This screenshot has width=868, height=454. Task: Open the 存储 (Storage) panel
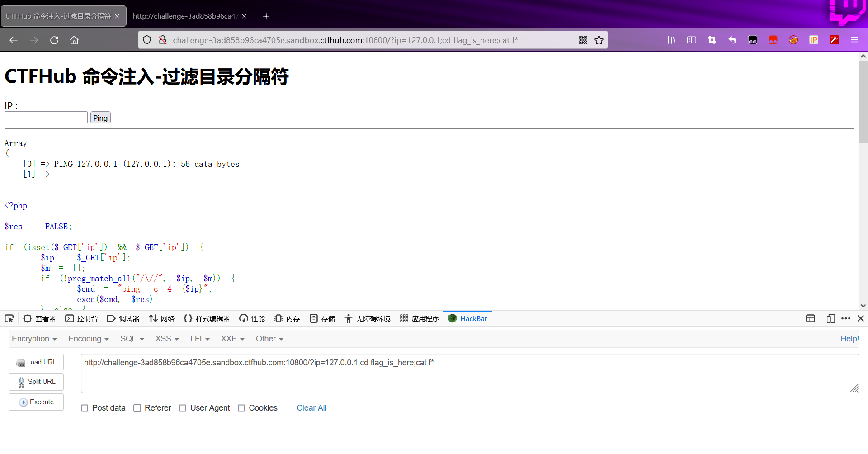point(322,318)
